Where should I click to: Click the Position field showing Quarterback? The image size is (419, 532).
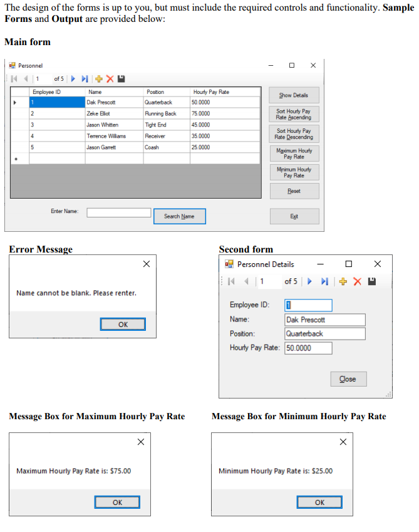pyautogui.click(x=325, y=333)
